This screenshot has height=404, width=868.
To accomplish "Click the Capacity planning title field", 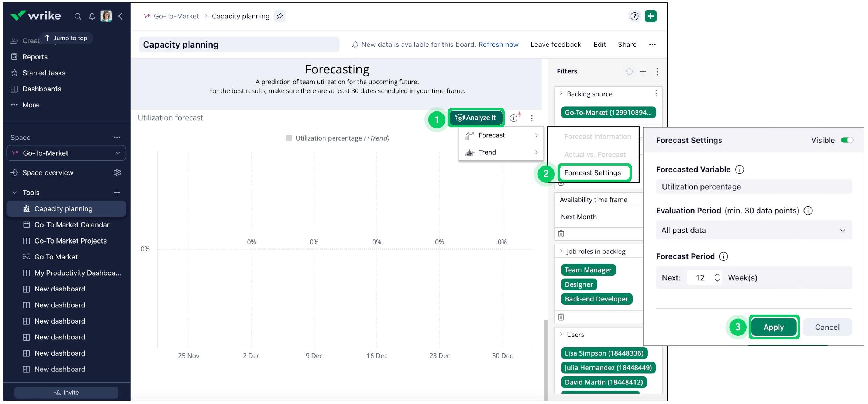I will [239, 45].
